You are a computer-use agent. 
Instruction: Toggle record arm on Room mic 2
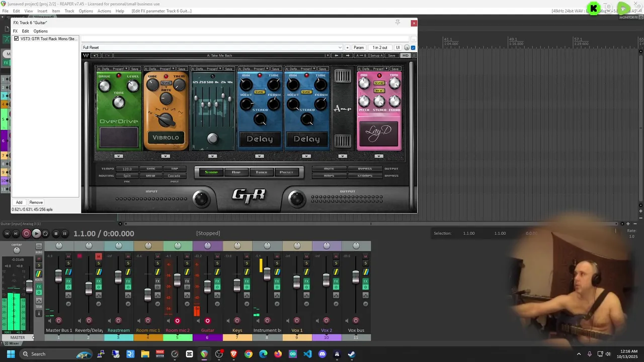[177, 321]
